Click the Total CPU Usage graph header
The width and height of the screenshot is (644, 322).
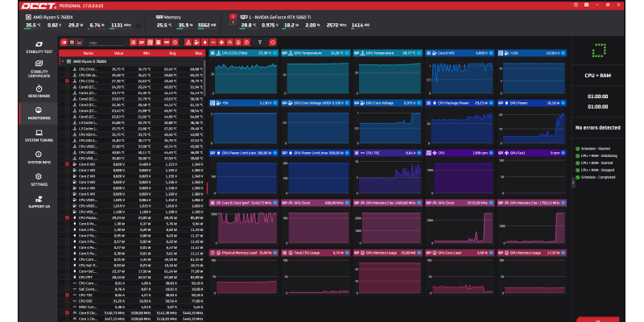pos(316,253)
